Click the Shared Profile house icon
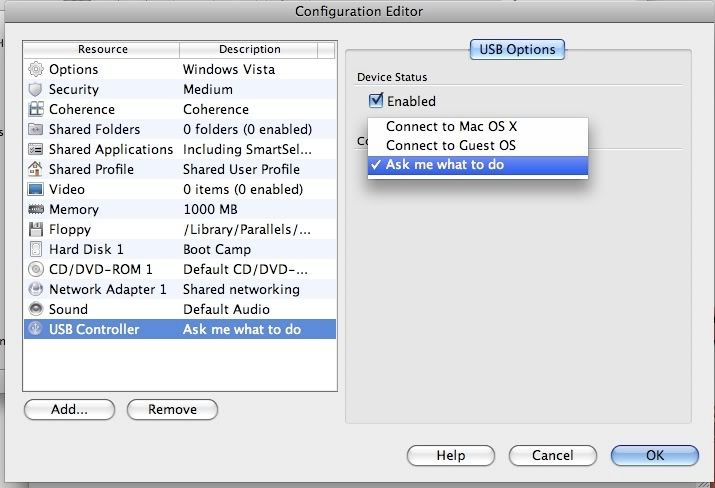The width and height of the screenshot is (715, 488). click(36, 169)
